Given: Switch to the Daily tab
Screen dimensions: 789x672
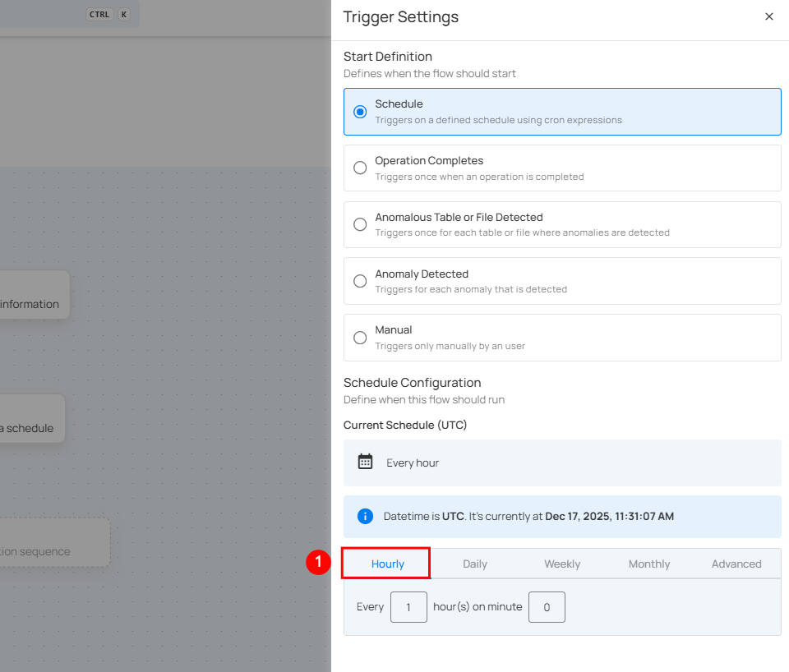Looking at the screenshot, I should click(474, 564).
